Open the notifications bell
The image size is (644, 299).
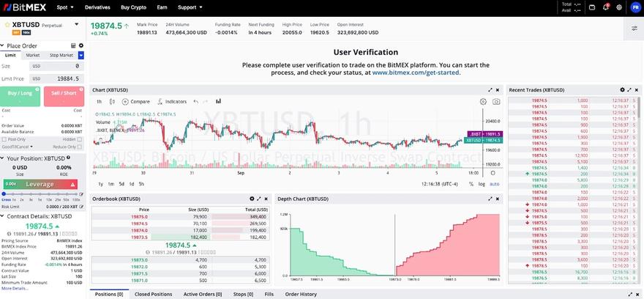coord(605,7)
